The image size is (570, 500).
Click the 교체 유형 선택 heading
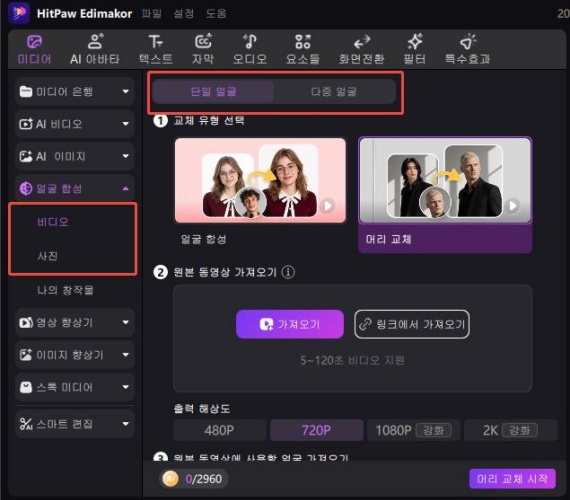pyautogui.click(x=209, y=120)
